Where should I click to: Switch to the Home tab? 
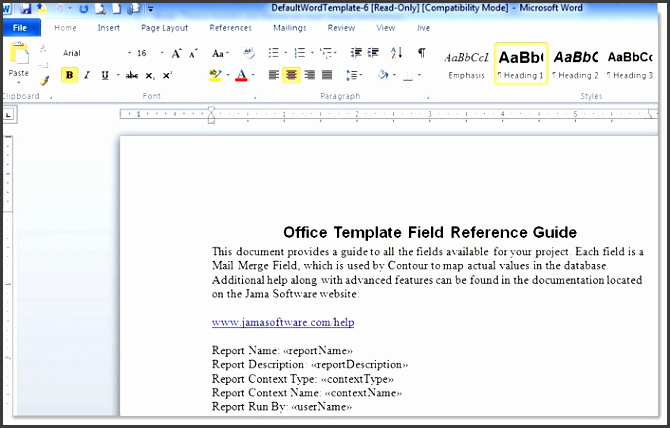[65, 28]
